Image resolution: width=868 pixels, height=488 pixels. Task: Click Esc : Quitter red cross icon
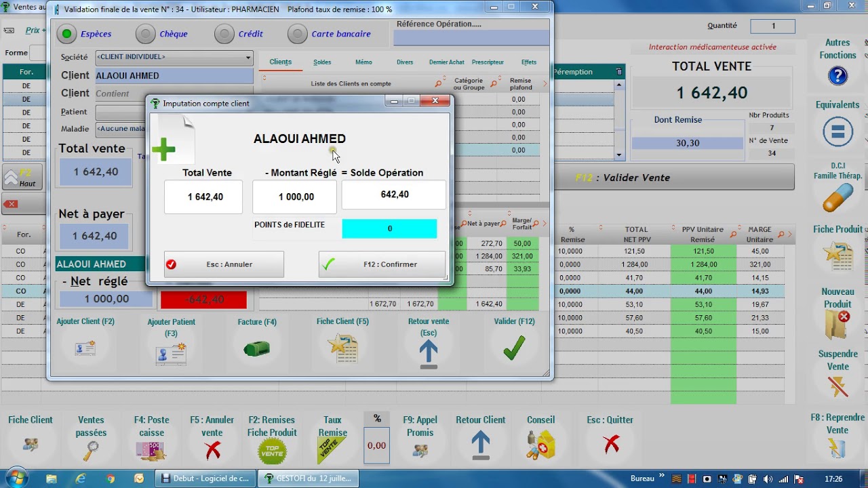pos(611,445)
